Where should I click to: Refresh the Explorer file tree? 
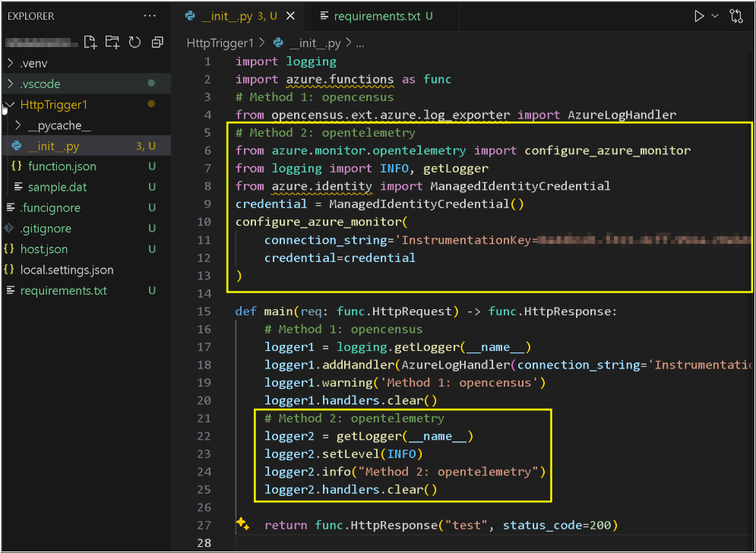[x=134, y=42]
